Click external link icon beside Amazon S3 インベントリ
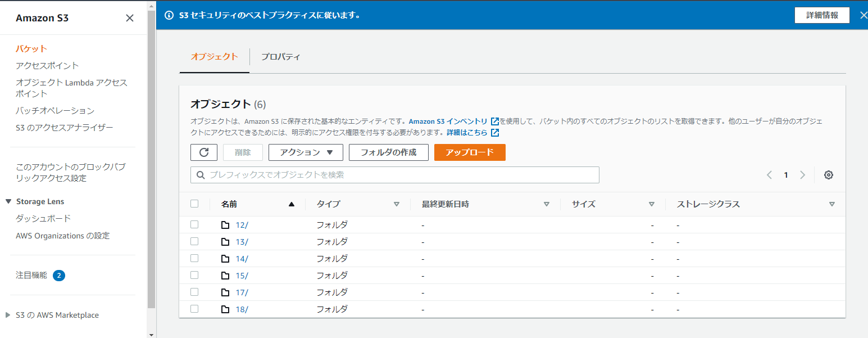The image size is (868, 338). (x=495, y=121)
